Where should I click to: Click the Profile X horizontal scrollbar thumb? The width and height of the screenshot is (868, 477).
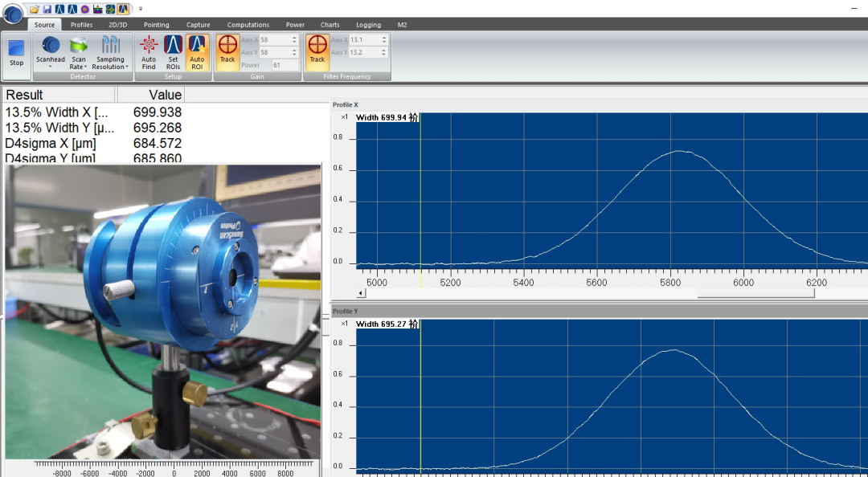pyautogui.click(x=755, y=293)
